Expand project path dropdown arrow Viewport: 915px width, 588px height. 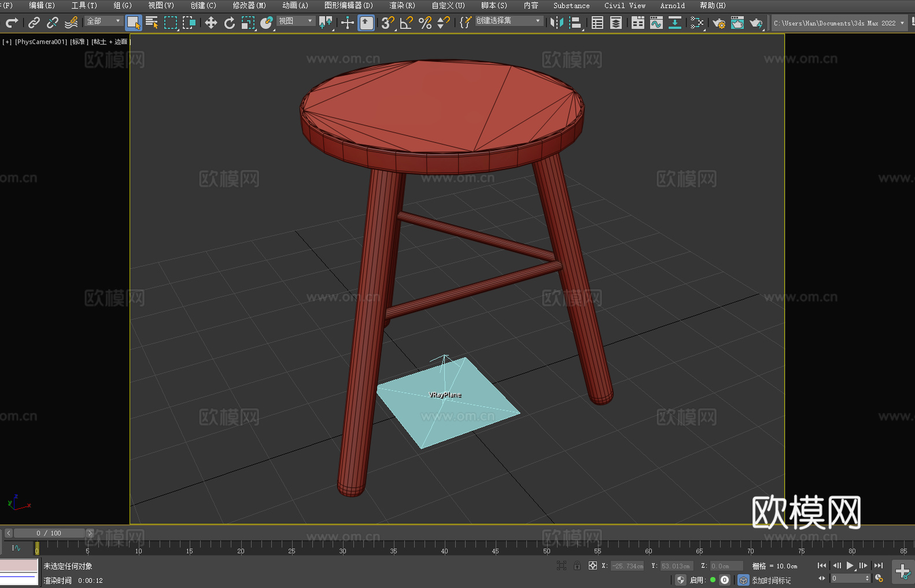[x=902, y=23]
